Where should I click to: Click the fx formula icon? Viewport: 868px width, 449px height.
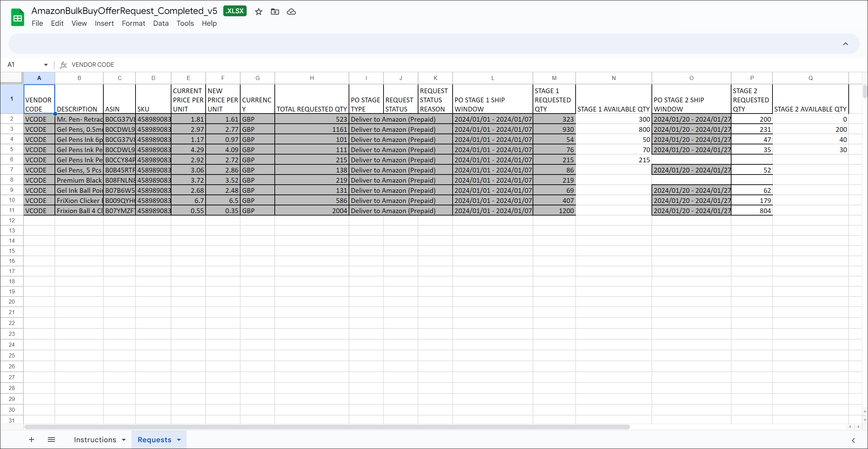(x=63, y=65)
